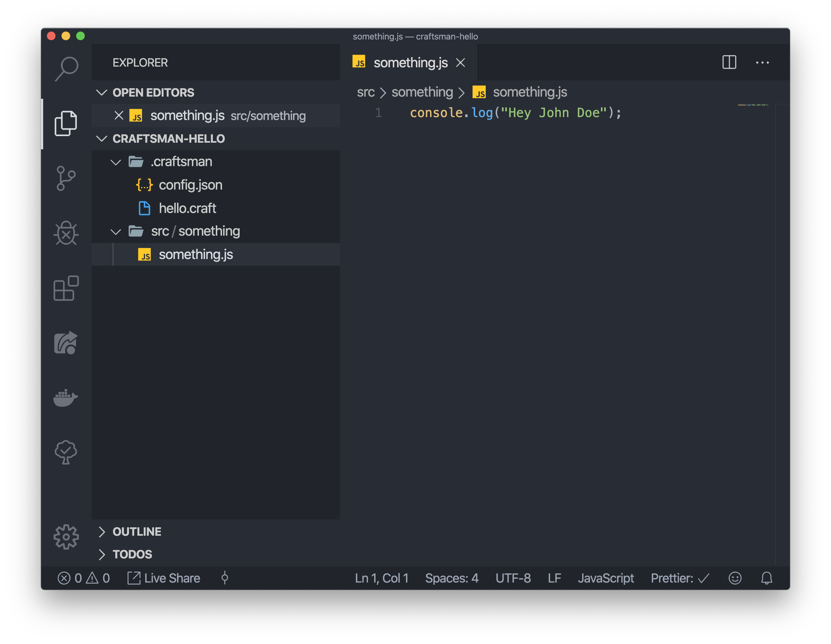
Task: Click the Manage gear icon
Action: 66,537
